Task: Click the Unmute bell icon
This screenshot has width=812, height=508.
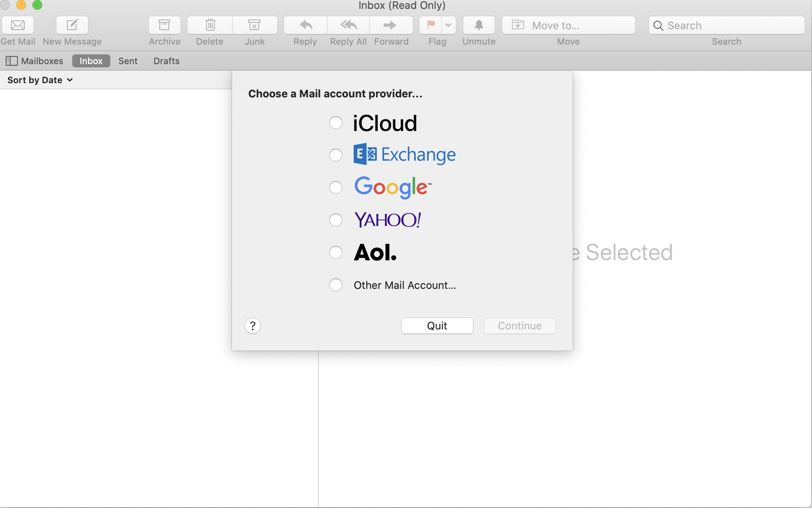Action: 479,25
